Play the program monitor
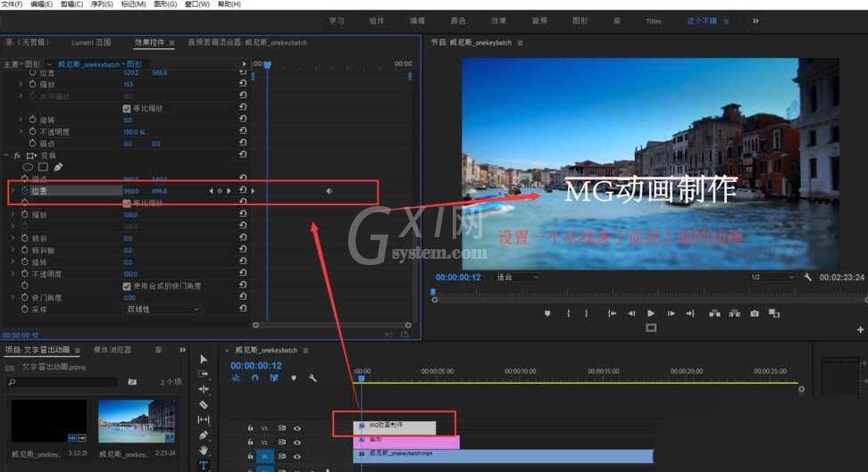This screenshot has width=868, height=472. [651, 313]
